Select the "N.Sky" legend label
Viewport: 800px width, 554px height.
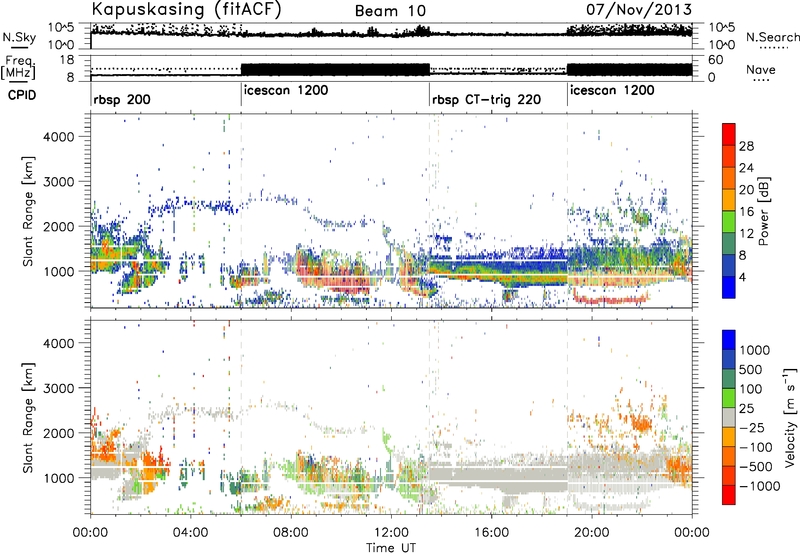[19, 38]
